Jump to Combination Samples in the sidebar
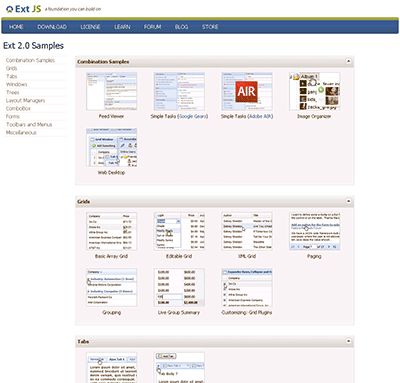The height and width of the screenshot is (383, 400). (x=30, y=60)
